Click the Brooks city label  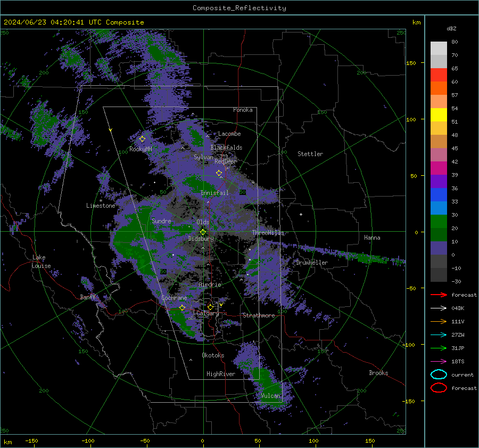click(378, 373)
